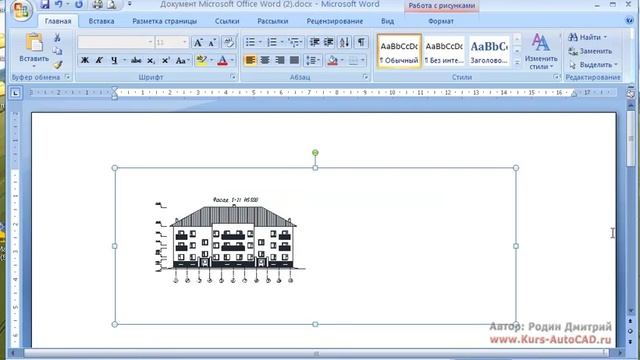Justify text alignment
This screenshot has height=360, width=640.
coord(294,60)
